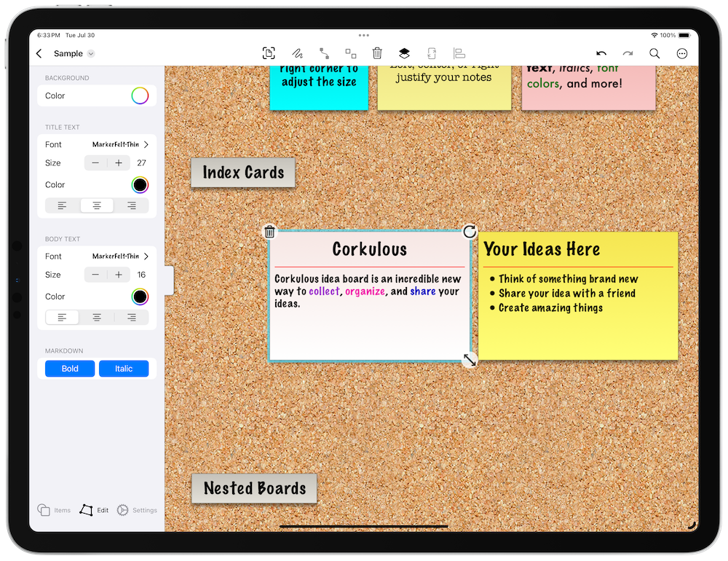Apply Bold markdown
This screenshot has height=561, width=728.
pyautogui.click(x=70, y=369)
